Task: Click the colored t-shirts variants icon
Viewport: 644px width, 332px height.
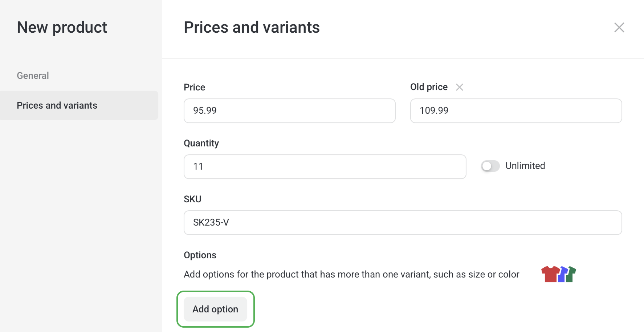Action: point(558,274)
